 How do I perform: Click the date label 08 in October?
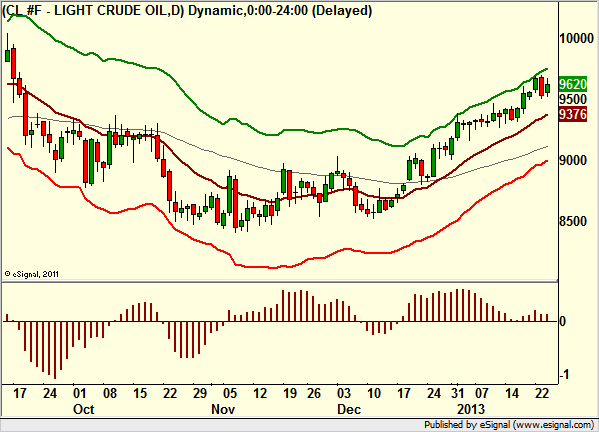pyautogui.click(x=110, y=393)
